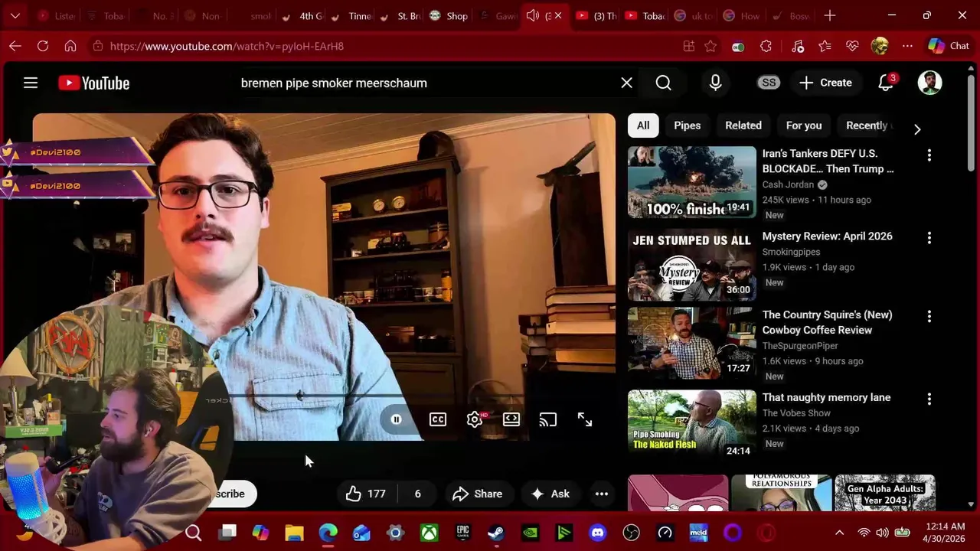Add this page to favorites star

point(710,46)
